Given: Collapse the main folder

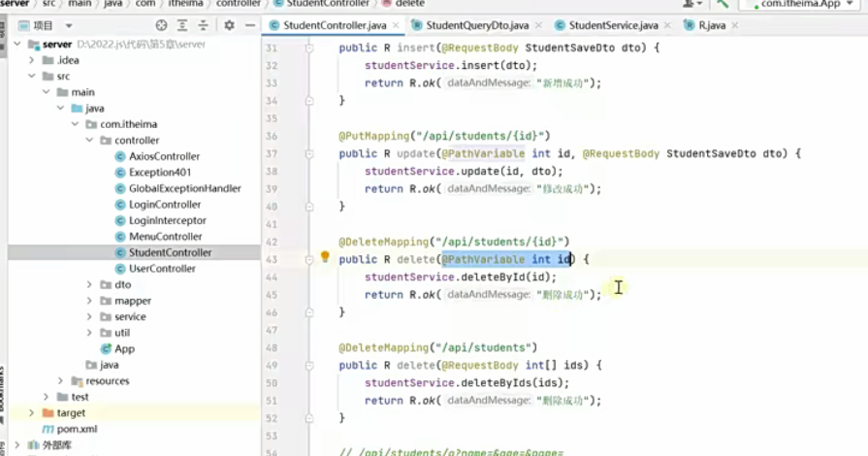Looking at the screenshot, I should (x=46, y=92).
